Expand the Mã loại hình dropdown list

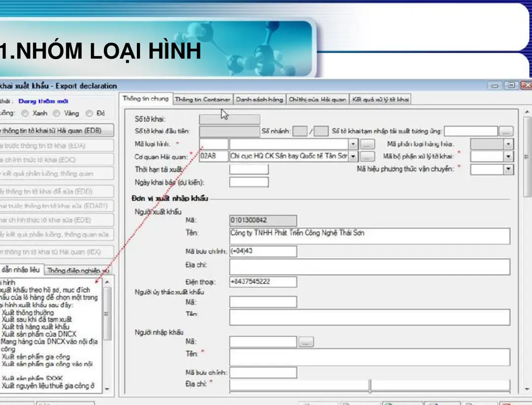(353, 145)
